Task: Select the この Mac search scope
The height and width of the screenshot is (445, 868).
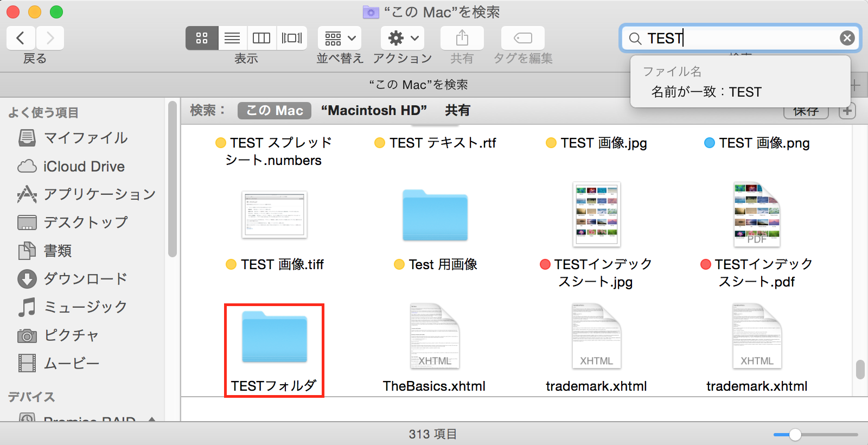Action: (275, 111)
